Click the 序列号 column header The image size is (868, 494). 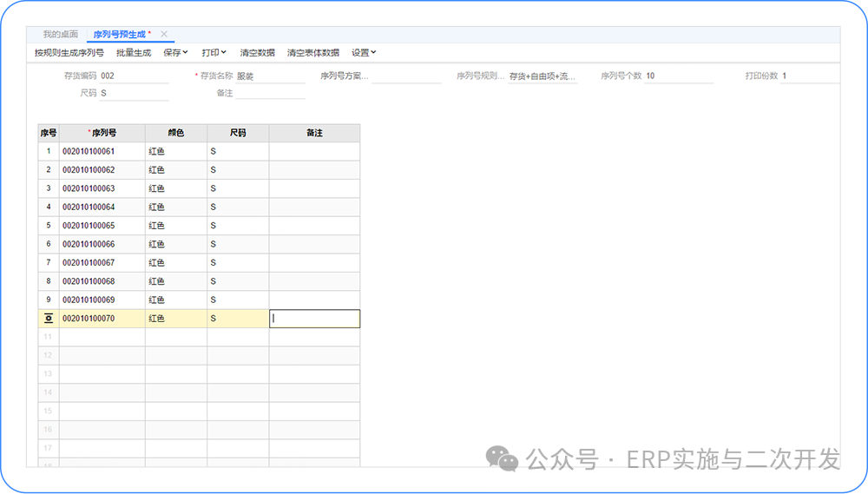pos(102,133)
